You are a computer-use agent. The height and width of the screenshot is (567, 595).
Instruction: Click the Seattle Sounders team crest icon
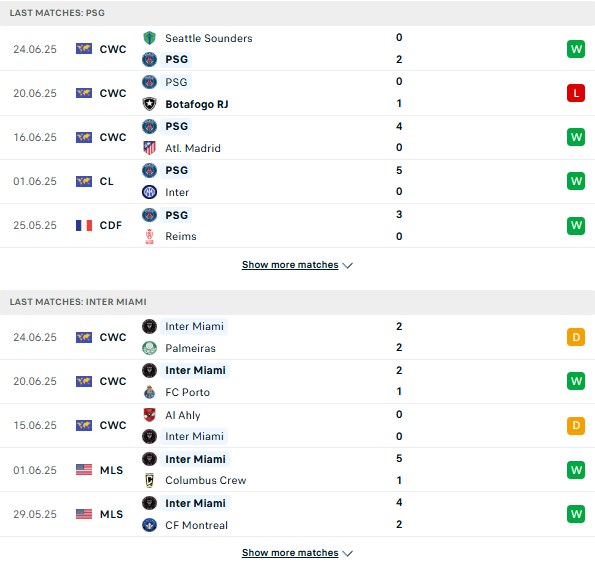click(x=150, y=38)
